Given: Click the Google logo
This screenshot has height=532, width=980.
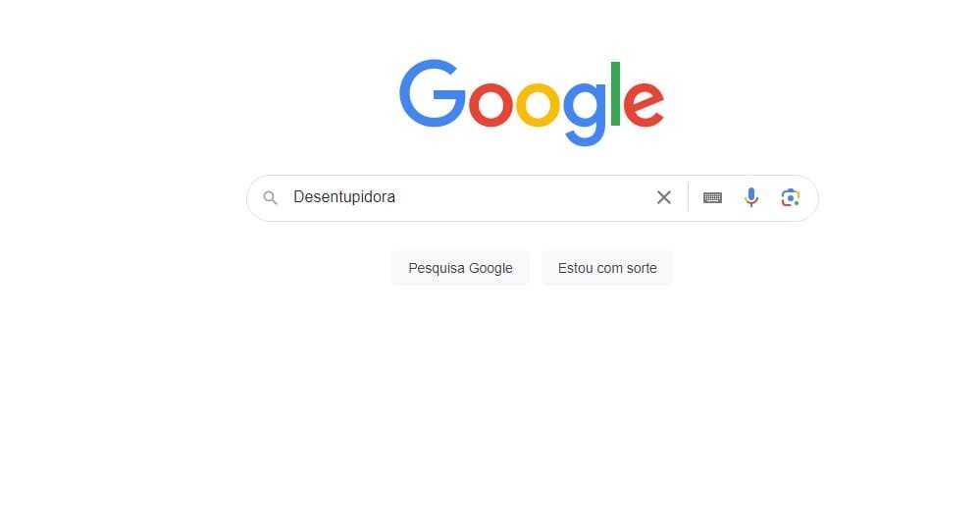Looking at the screenshot, I should [532, 102].
